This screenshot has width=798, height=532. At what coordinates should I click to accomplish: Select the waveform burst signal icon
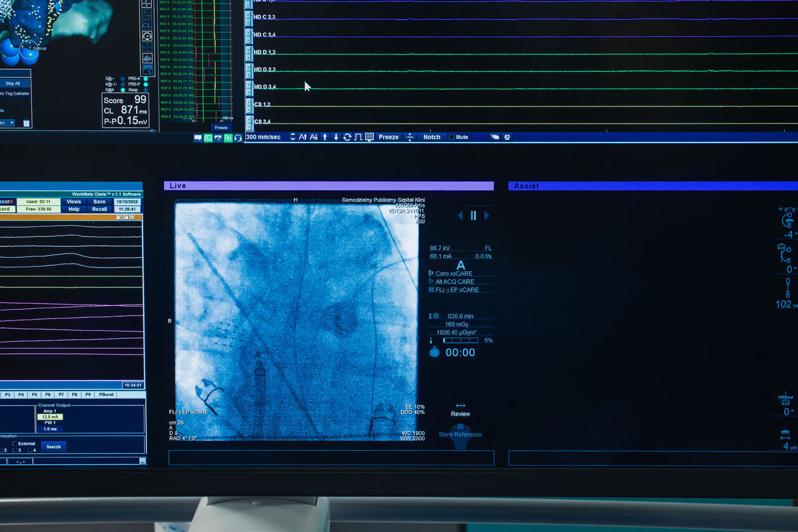click(147, 58)
